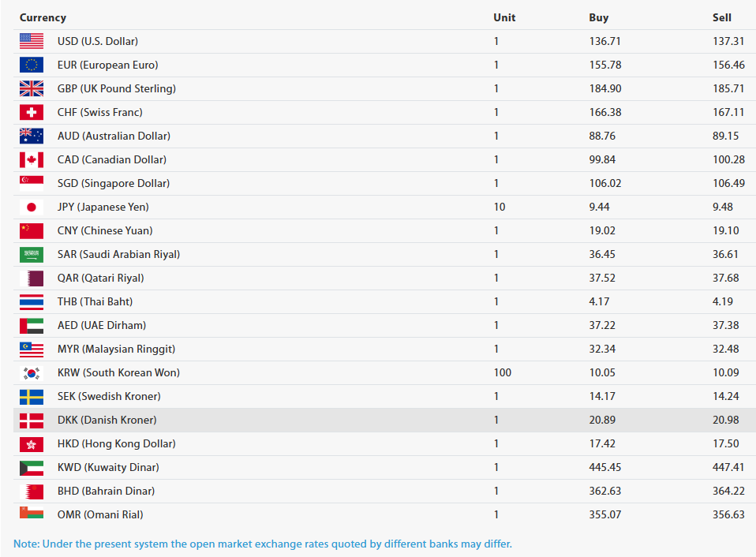Click the DKK (Danish Kroner) highlighted row text
The image size is (756, 557).
(x=107, y=420)
